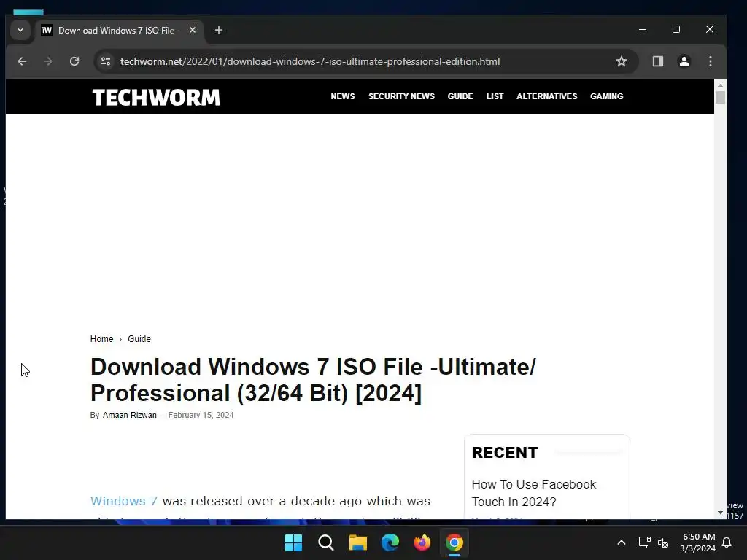Open File Explorer from taskbar

click(357, 542)
